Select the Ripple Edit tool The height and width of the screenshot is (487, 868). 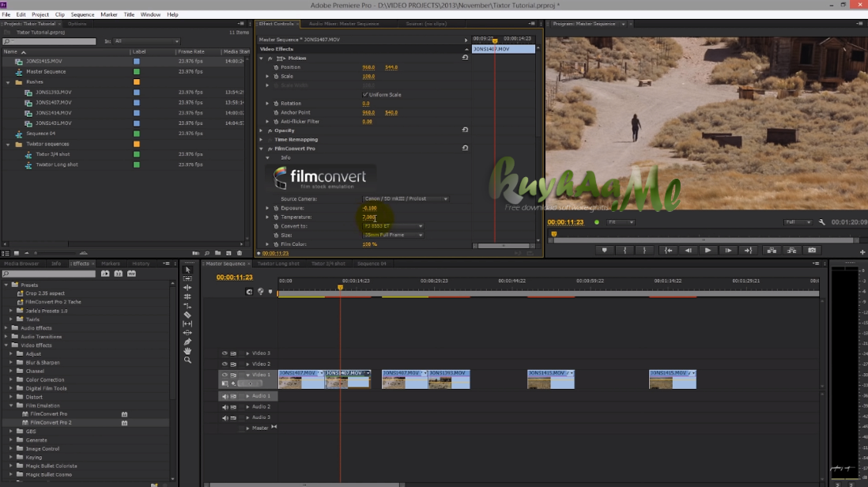[x=187, y=287]
